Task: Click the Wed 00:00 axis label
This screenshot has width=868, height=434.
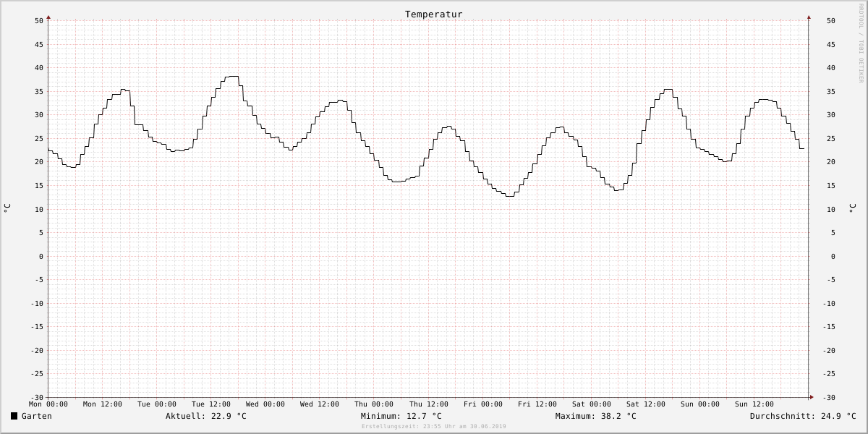Action: (265, 404)
